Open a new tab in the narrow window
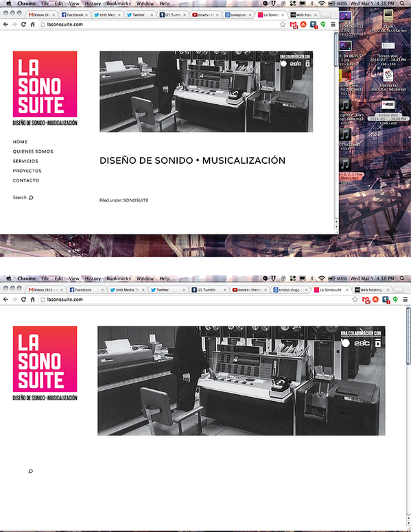The width and height of the screenshot is (411, 532). pos(326,15)
